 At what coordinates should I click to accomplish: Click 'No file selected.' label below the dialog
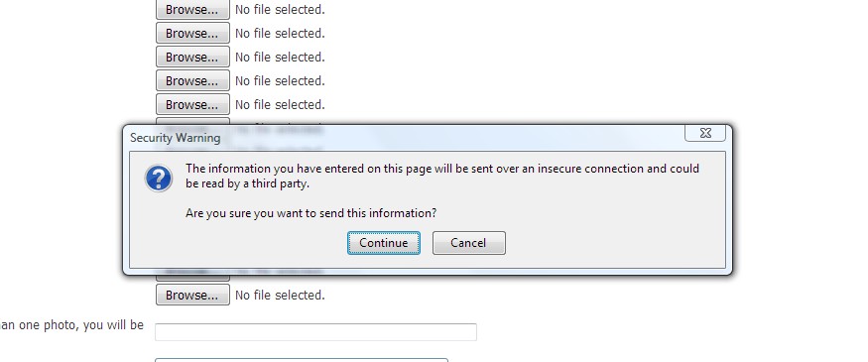coord(280,295)
